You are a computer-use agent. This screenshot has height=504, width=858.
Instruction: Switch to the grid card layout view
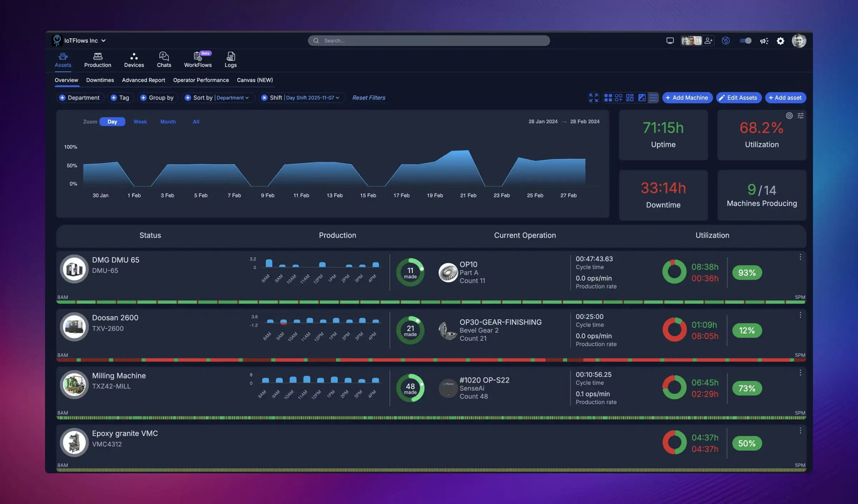click(608, 98)
